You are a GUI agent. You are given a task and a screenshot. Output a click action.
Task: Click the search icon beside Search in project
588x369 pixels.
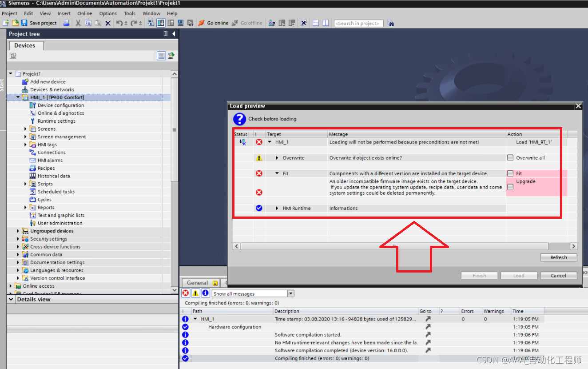pyautogui.click(x=390, y=23)
